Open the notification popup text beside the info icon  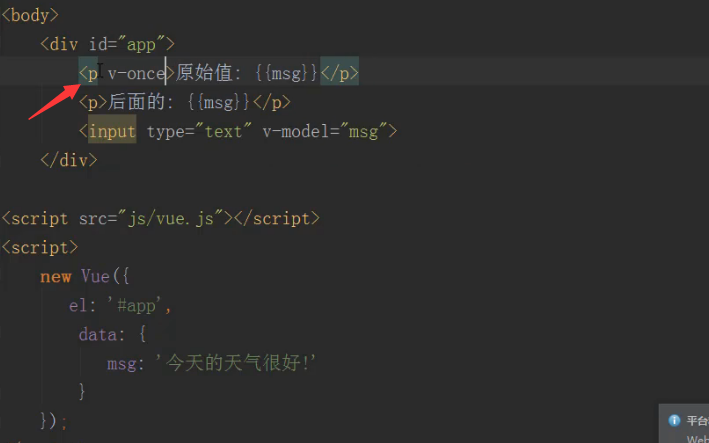coord(697,421)
